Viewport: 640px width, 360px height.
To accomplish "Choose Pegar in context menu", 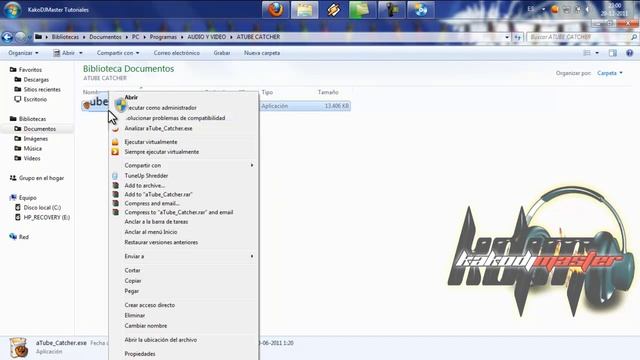I will pyautogui.click(x=131, y=291).
